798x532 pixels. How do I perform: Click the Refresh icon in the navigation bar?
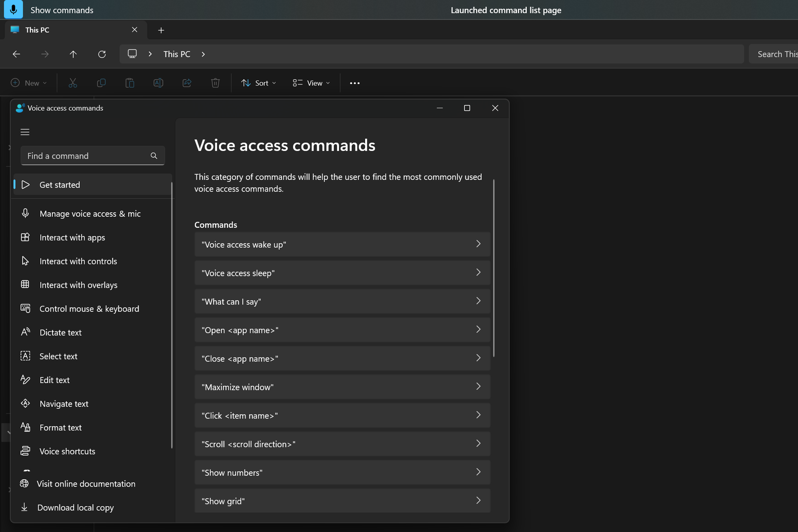pos(102,54)
